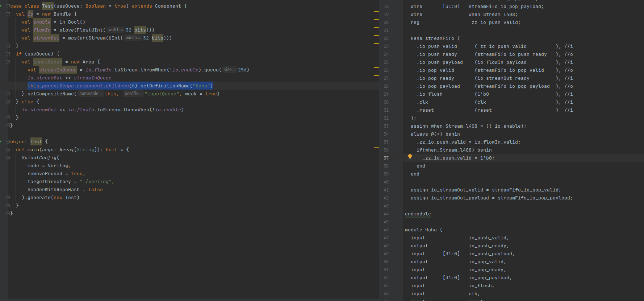Click the 'reg' keyword on line 20

pyautogui.click(x=415, y=22)
